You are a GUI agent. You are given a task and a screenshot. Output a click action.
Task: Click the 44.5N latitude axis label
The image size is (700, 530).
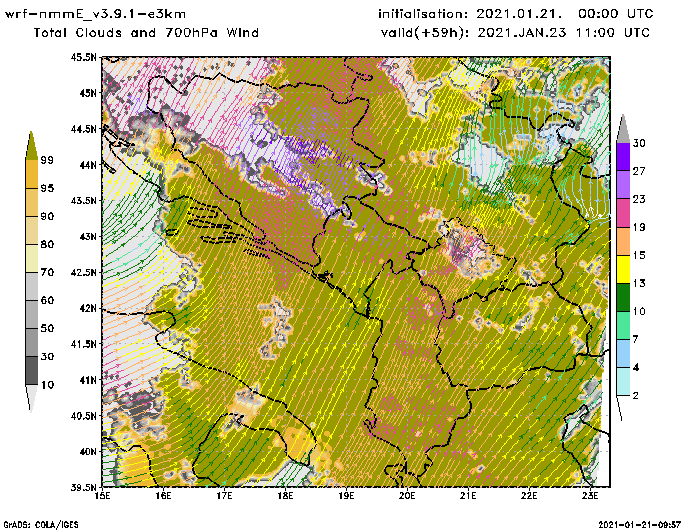(x=83, y=129)
